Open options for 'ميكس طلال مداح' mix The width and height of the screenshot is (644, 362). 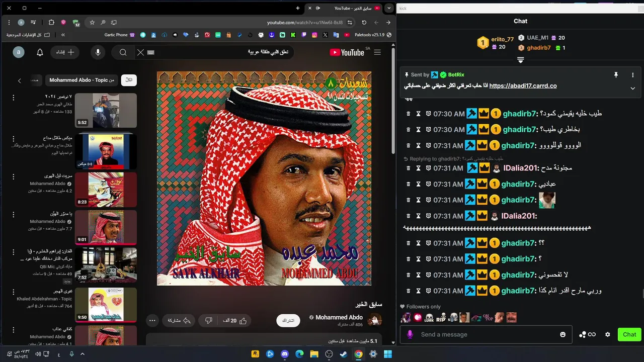pyautogui.click(x=14, y=138)
